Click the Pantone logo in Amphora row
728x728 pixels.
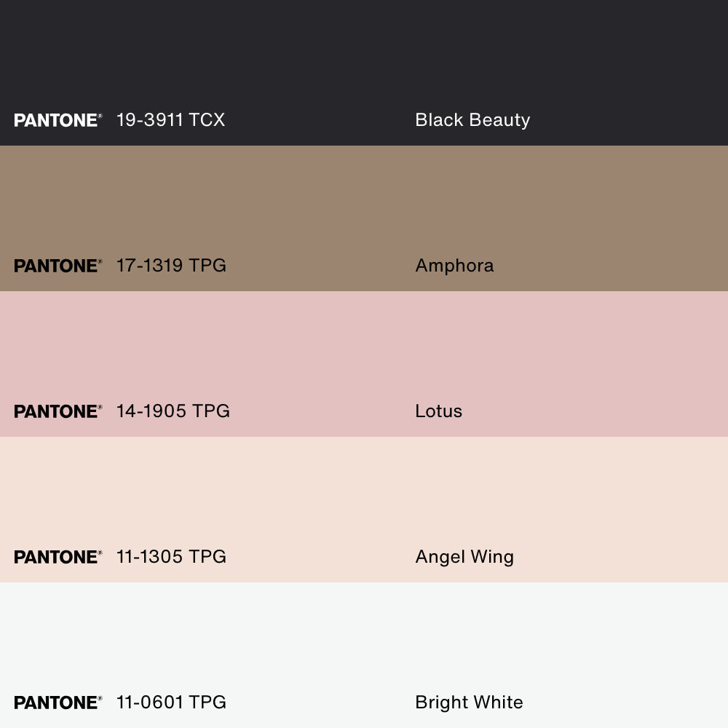(58, 266)
